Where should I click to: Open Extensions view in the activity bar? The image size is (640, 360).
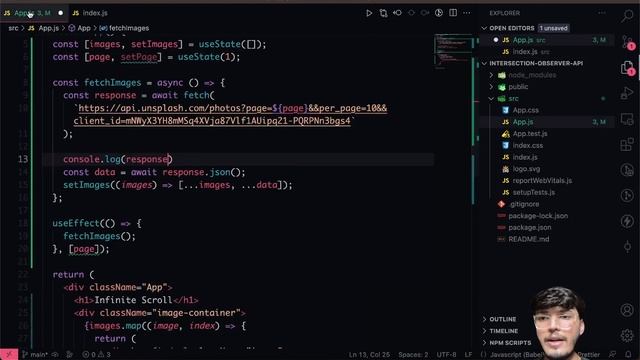627,144
